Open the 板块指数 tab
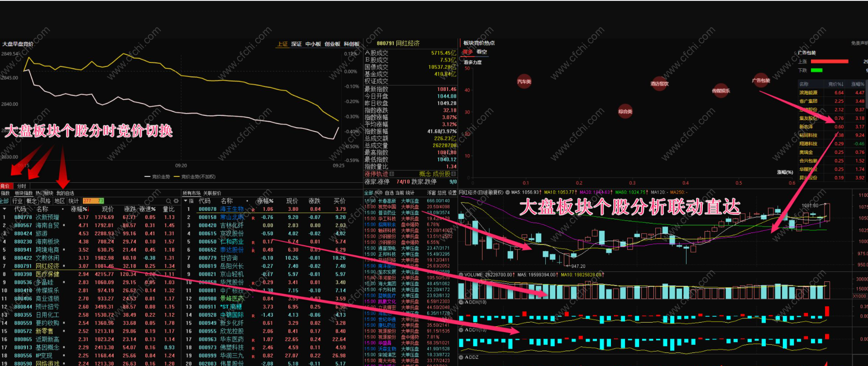The width and height of the screenshot is (868, 366). click(24, 193)
